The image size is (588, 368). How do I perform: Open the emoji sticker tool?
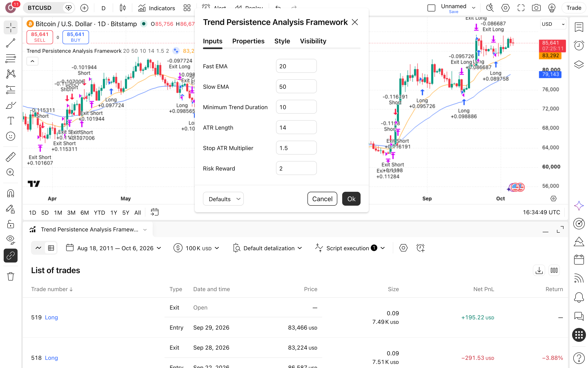(10, 136)
